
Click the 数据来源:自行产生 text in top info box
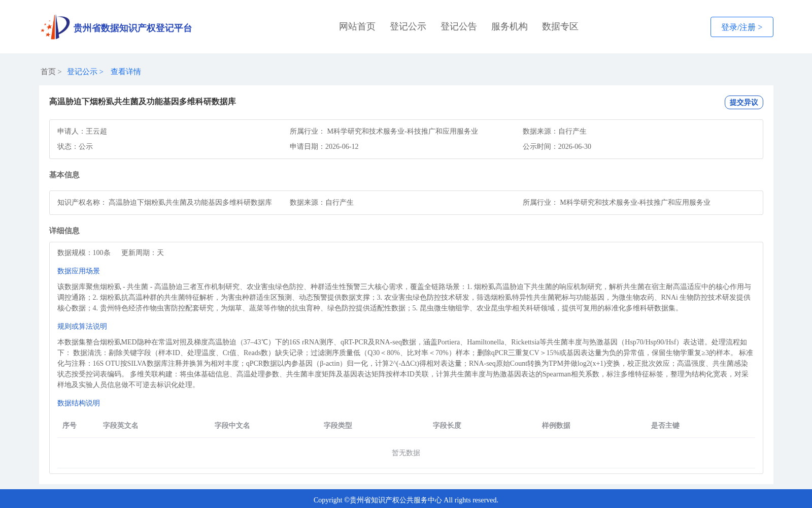pos(555,131)
